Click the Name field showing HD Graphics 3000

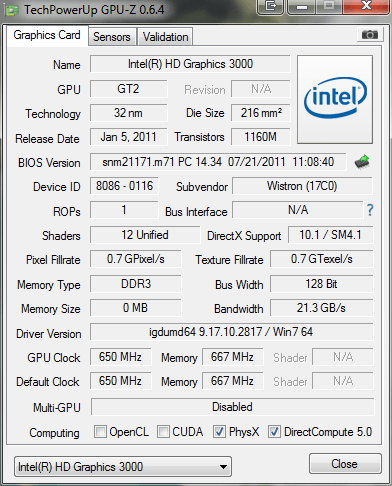[x=190, y=64]
